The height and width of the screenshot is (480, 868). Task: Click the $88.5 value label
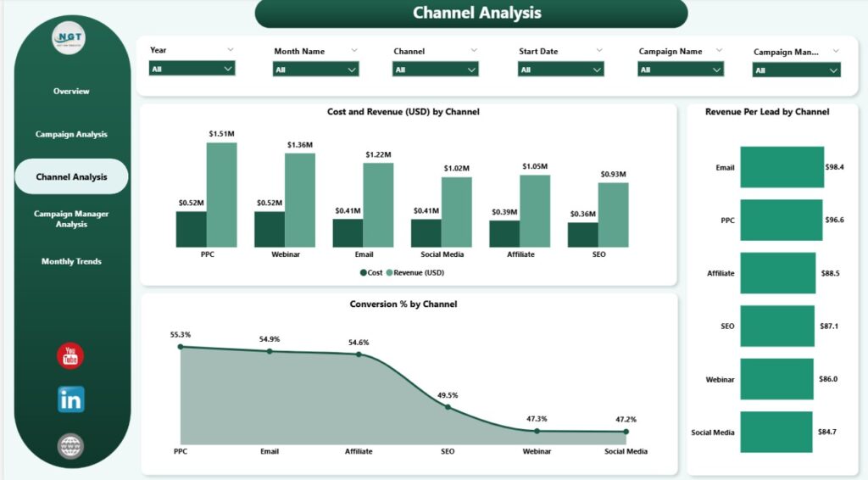(x=830, y=273)
